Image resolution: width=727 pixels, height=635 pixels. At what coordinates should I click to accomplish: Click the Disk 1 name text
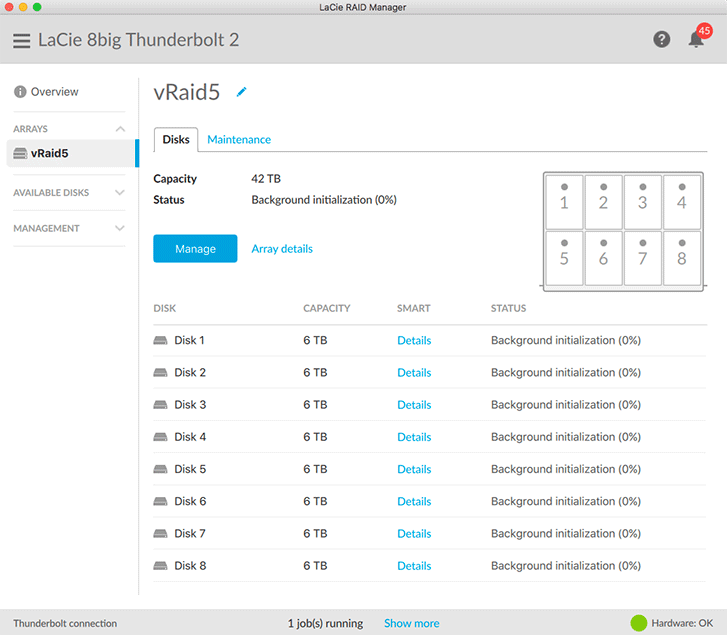(189, 340)
